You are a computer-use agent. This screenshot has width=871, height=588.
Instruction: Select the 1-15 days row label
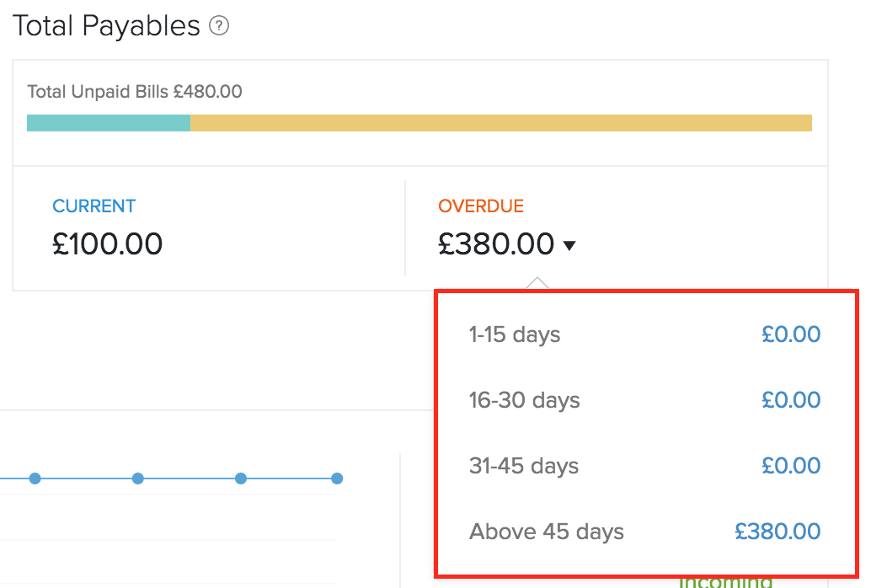click(x=514, y=334)
